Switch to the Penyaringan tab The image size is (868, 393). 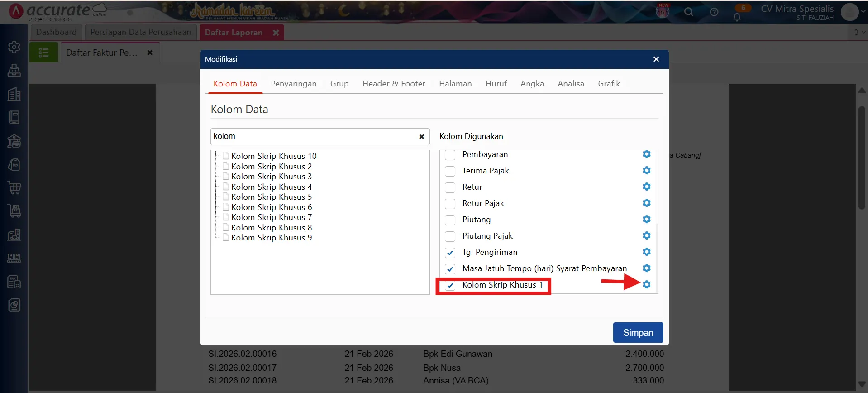click(x=293, y=84)
